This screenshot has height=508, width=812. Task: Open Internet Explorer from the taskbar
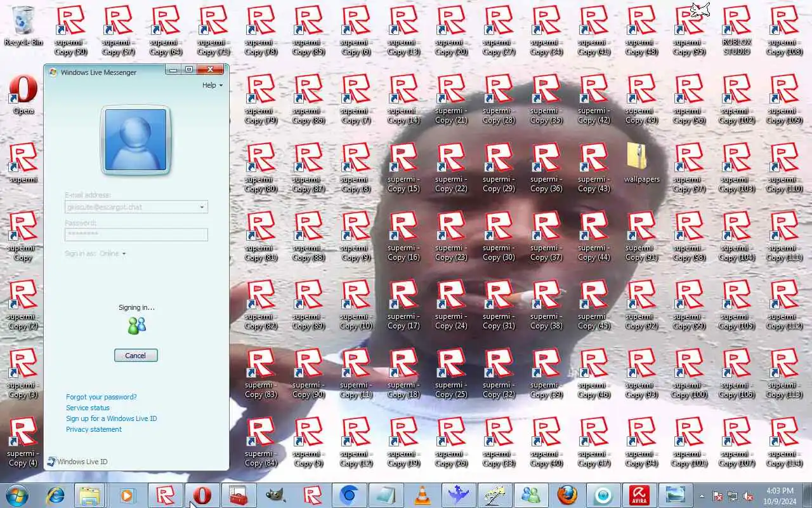56,495
